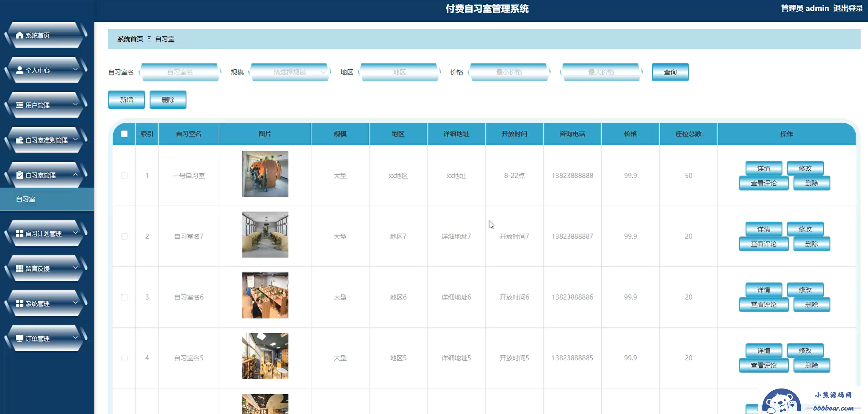Click 删除 for 自习室名7 row
This screenshot has width=868, height=414.
[x=811, y=244]
